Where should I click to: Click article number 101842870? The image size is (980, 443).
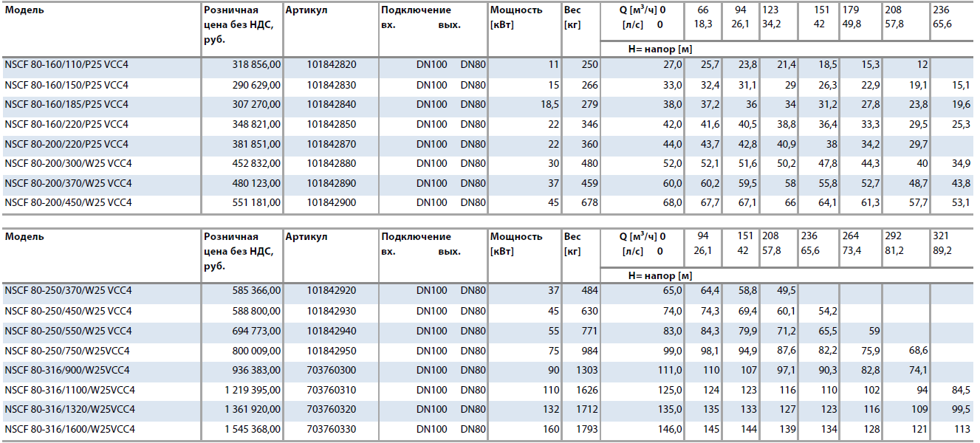[x=331, y=144]
